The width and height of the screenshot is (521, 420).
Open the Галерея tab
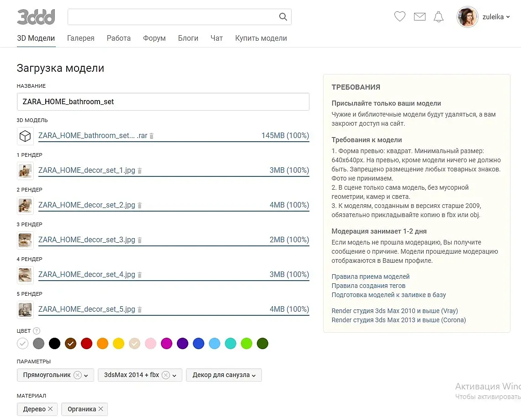80,38
